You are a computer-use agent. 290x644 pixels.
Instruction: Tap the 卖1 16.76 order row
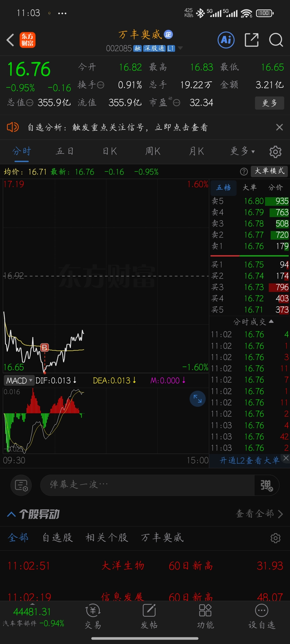250,246
